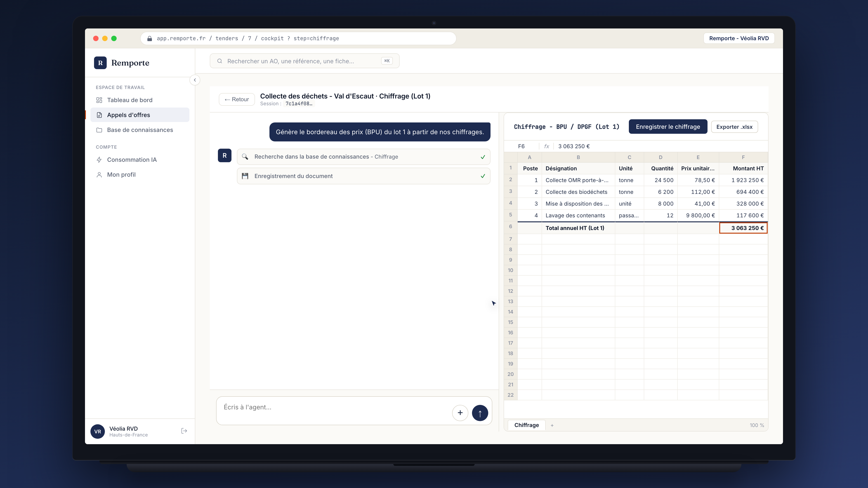Click the R agent avatar in chat
The height and width of the screenshot is (488, 868).
224,156
